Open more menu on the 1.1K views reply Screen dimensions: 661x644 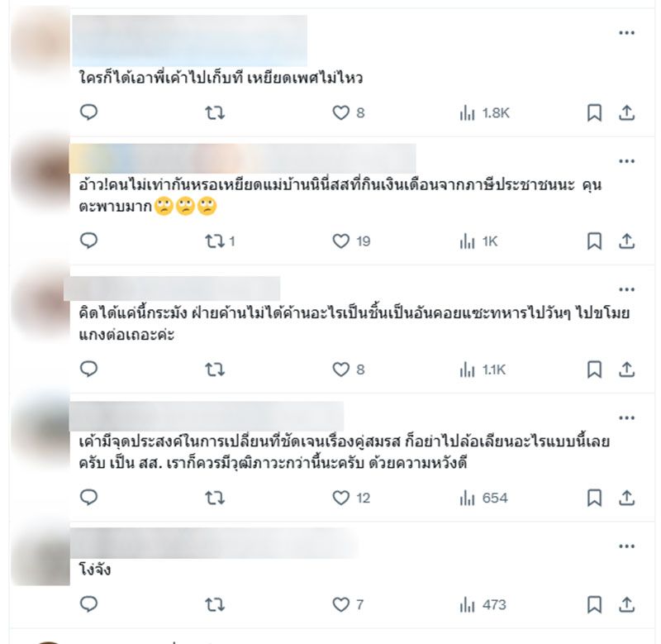click(626, 289)
